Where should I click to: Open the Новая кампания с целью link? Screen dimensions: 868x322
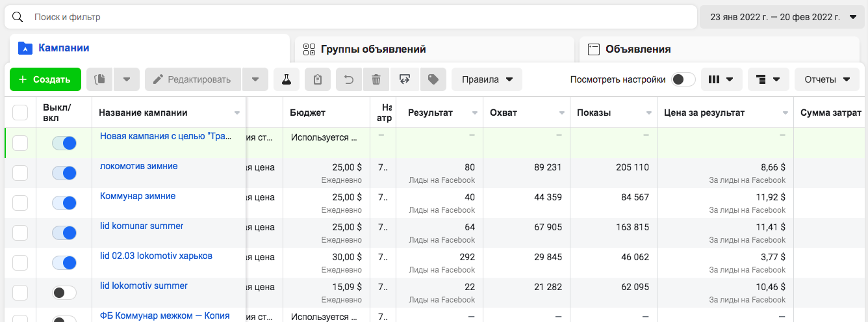[166, 137]
